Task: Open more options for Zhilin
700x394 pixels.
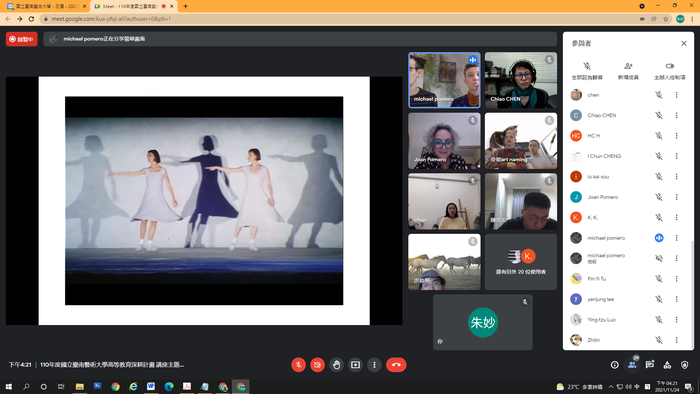Action: click(676, 340)
